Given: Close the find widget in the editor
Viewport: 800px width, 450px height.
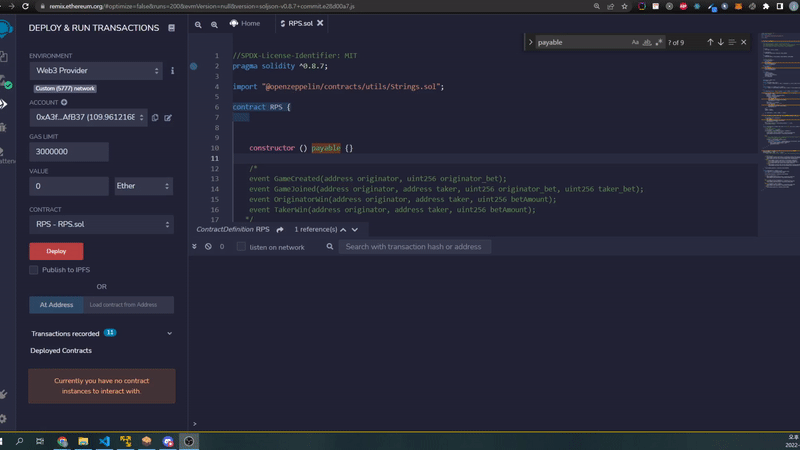Looking at the screenshot, I should [744, 43].
